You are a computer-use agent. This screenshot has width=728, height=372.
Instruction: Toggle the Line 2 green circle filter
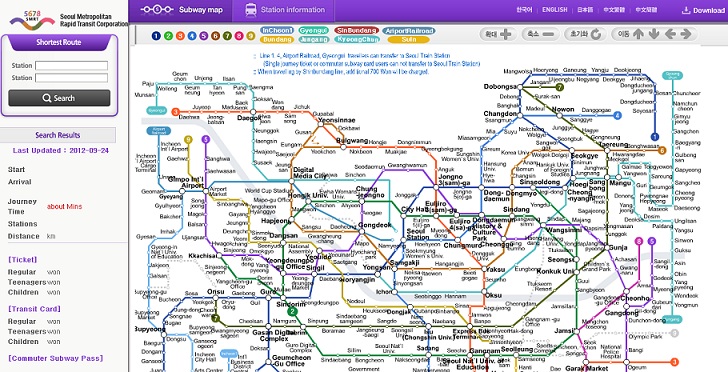[168, 36]
